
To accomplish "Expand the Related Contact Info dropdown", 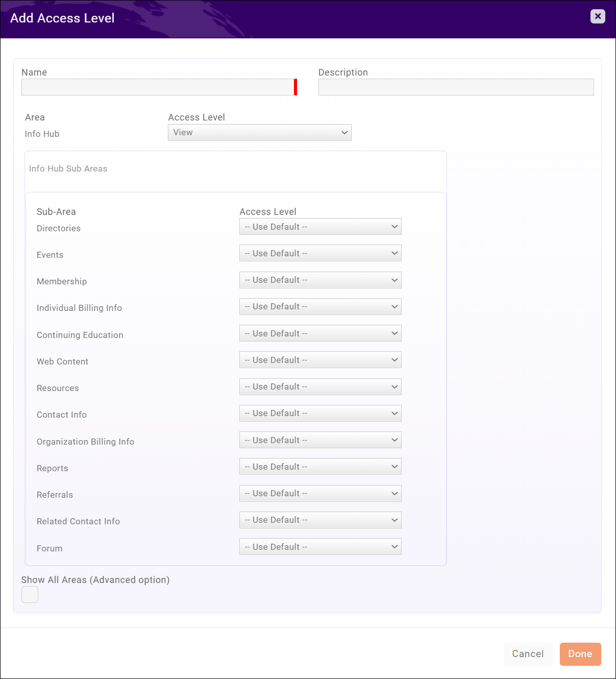I will tap(320, 520).
